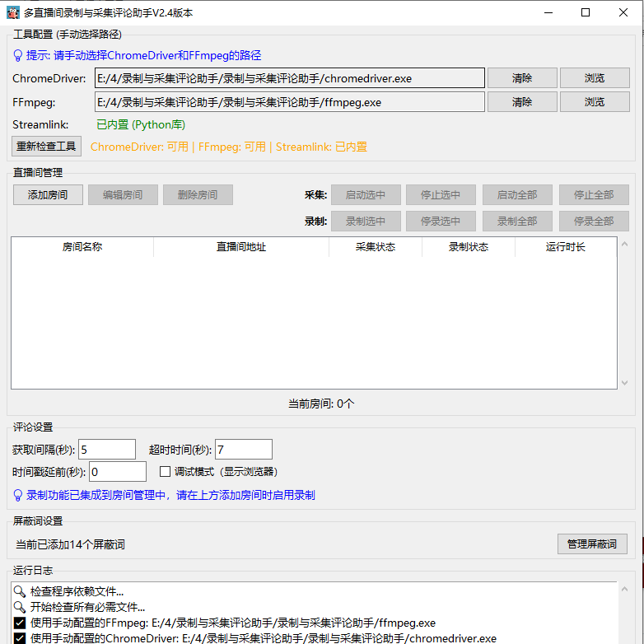Click the magnifier icon on the first log line

point(20,591)
